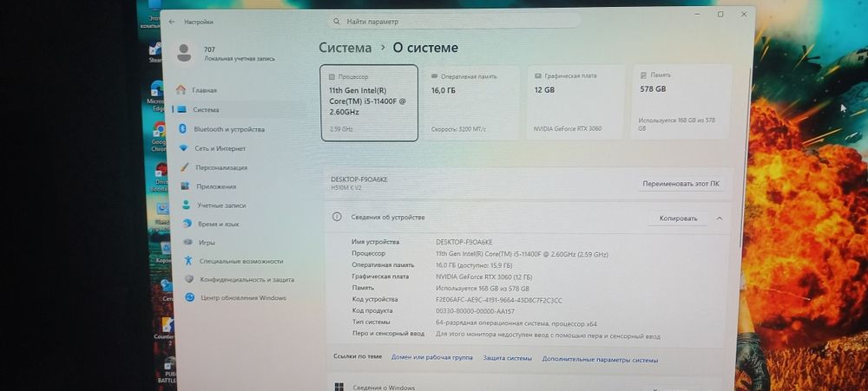Click the search magnifier icon

point(337,22)
